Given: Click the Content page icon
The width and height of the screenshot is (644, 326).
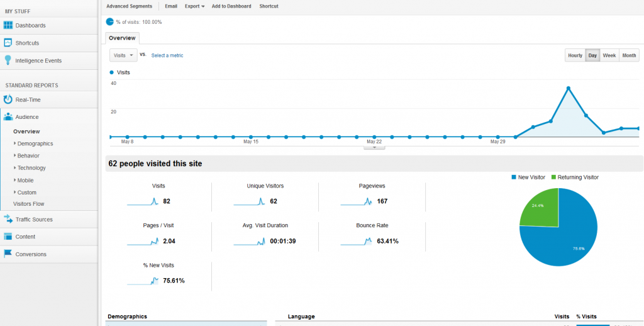Looking at the screenshot, I should tap(8, 237).
